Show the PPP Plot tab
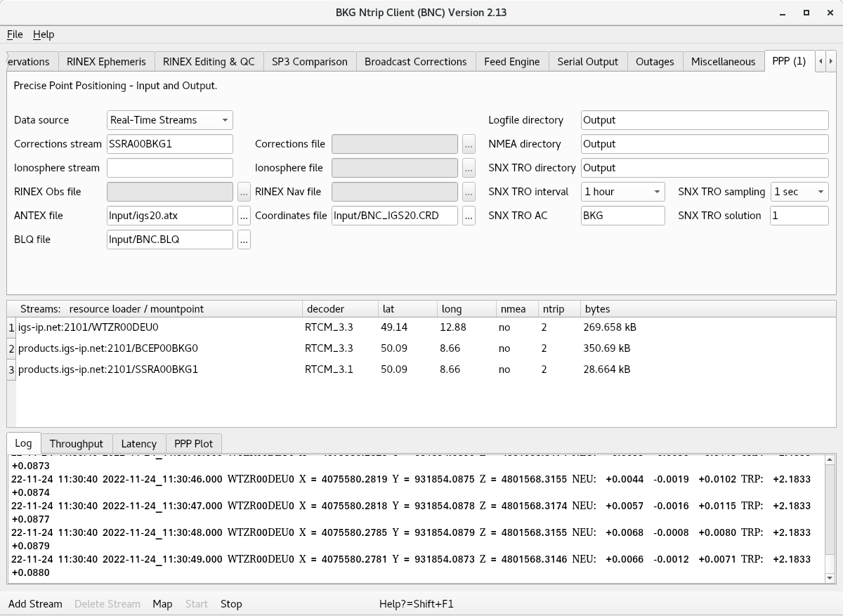Image resolution: width=843 pixels, height=616 pixels. (x=193, y=443)
